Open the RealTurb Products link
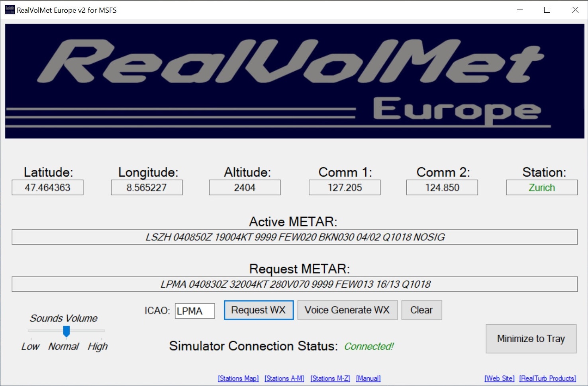Viewport: 588px width, 386px height. pyautogui.click(x=547, y=378)
